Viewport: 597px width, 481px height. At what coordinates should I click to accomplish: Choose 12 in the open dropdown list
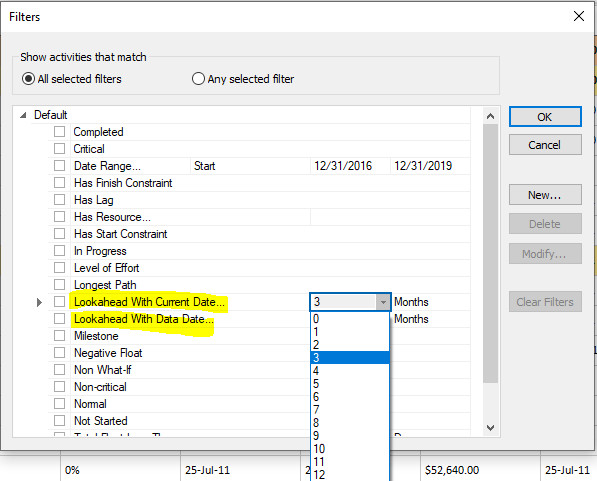(350, 475)
